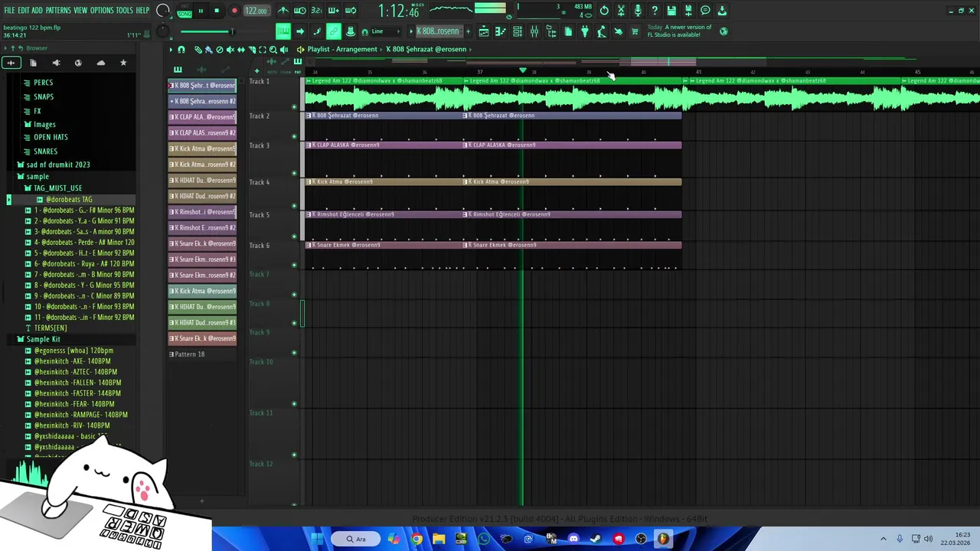This screenshot has width=980, height=551.
Task: Mute Track 1 using its green dot
Action: coord(294,106)
